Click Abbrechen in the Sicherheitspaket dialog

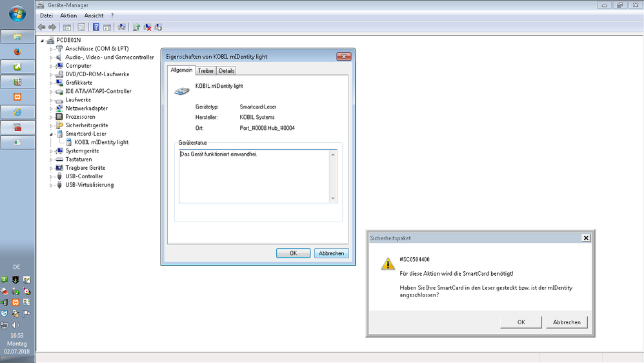click(x=567, y=322)
